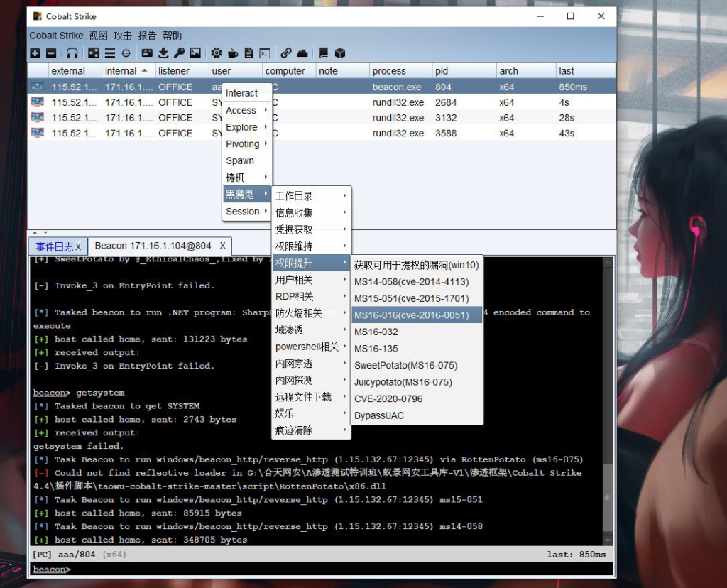This screenshot has width=727, height=588.
Task: Click the gear icon for Windows executable
Action: (x=217, y=53)
